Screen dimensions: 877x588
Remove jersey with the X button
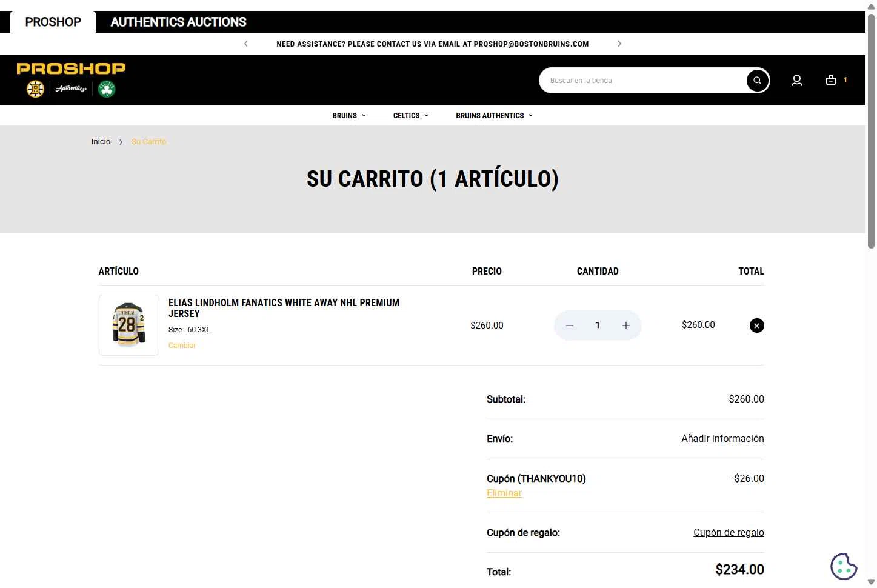757,326
